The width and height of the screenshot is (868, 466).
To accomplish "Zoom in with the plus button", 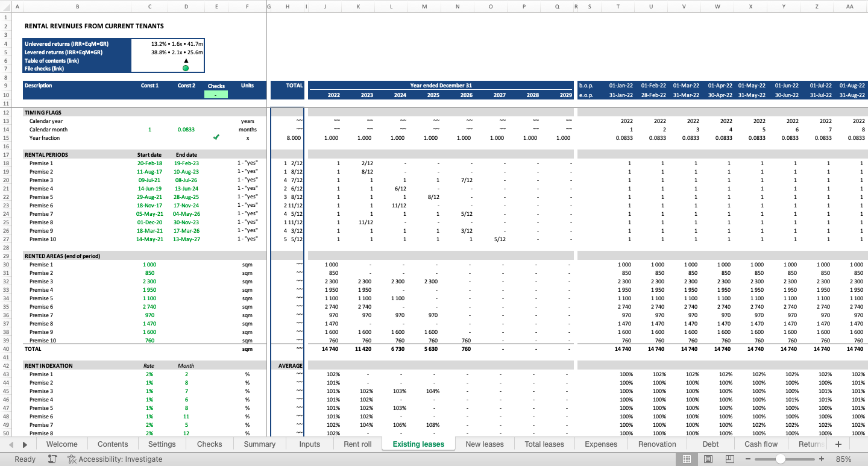I will 821,459.
